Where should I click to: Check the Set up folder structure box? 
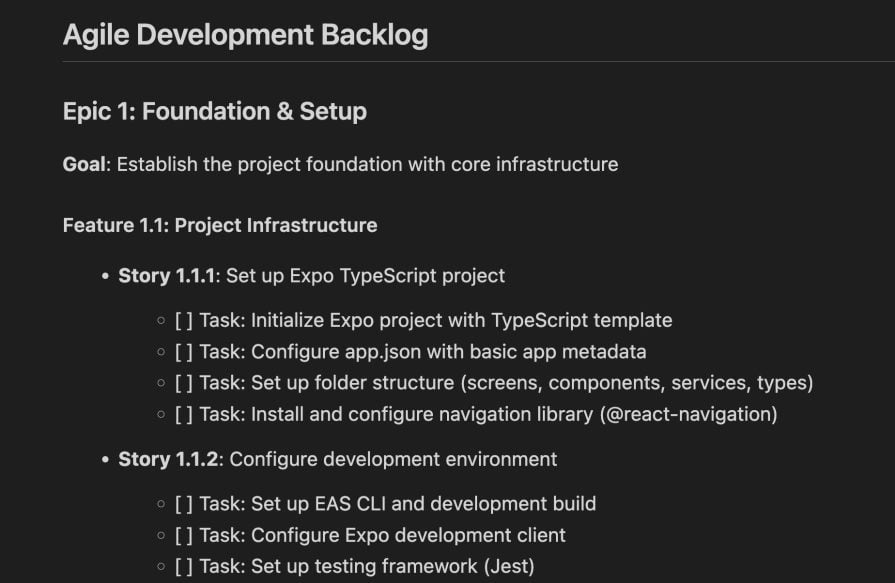click(x=184, y=383)
